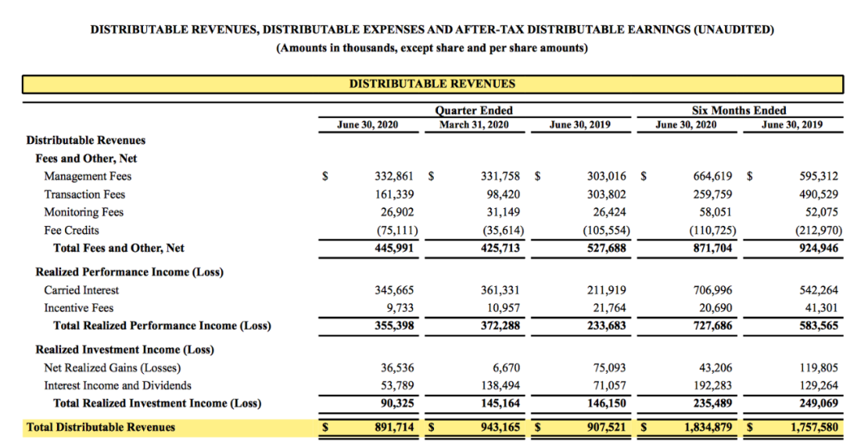Select the Total Fees value 425,713

[x=501, y=248]
